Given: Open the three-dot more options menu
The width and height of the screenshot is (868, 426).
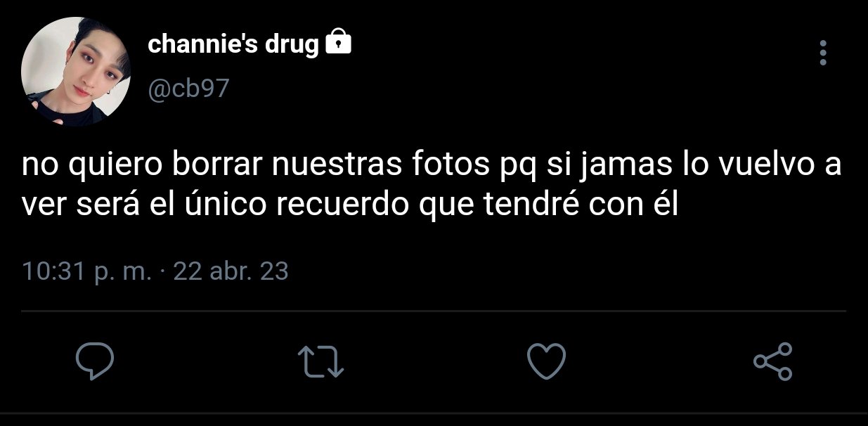Looking at the screenshot, I should click(x=823, y=53).
